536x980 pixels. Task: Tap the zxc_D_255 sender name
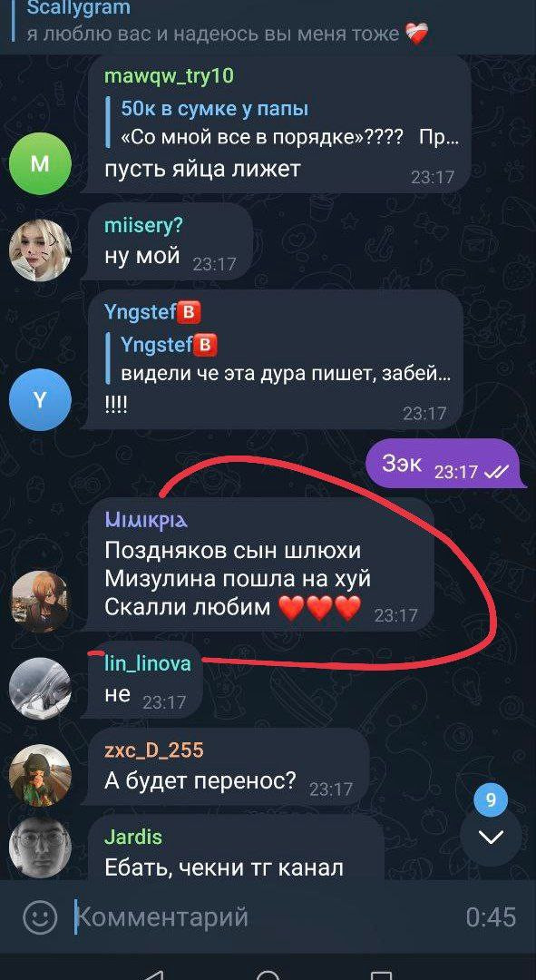point(153,750)
